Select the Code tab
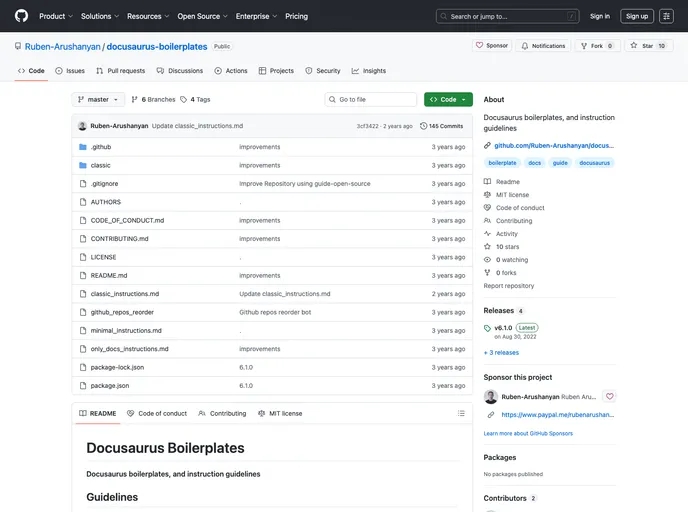The height and width of the screenshot is (512, 688). (x=31, y=71)
